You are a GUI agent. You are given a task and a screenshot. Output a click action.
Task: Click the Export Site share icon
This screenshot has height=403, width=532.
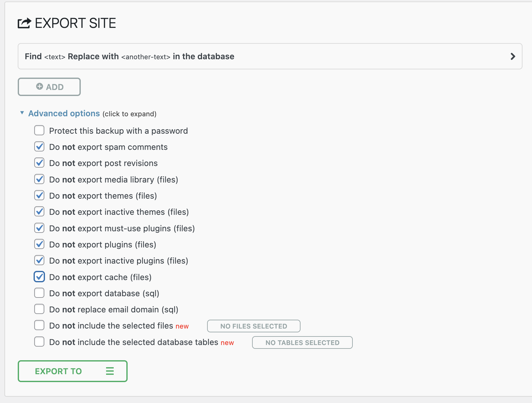point(24,23)
